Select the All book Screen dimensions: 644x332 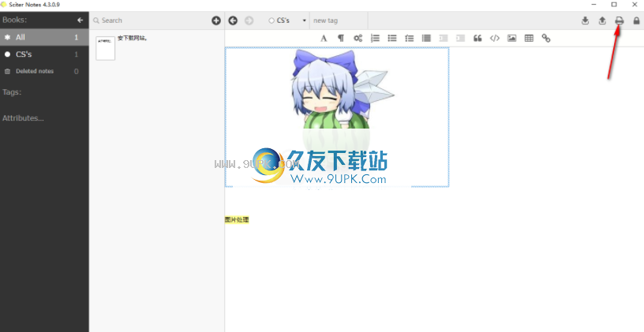click(44, 37)
